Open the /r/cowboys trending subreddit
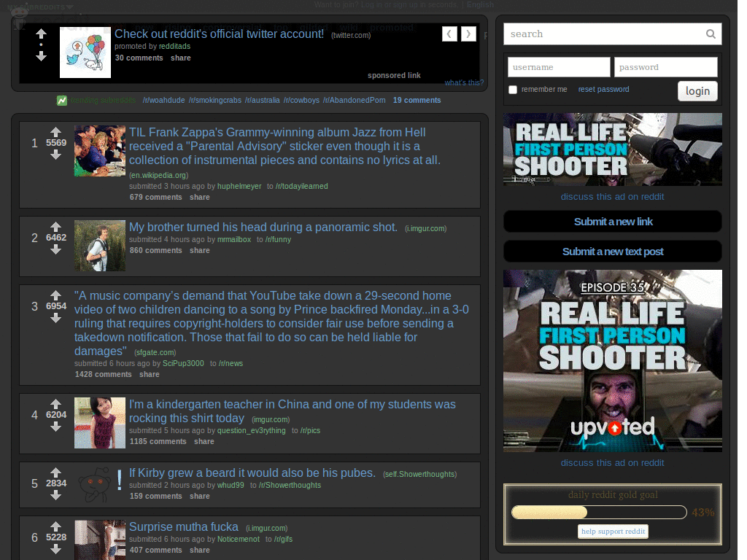This screenshot has width=747, height=560. 301,101
